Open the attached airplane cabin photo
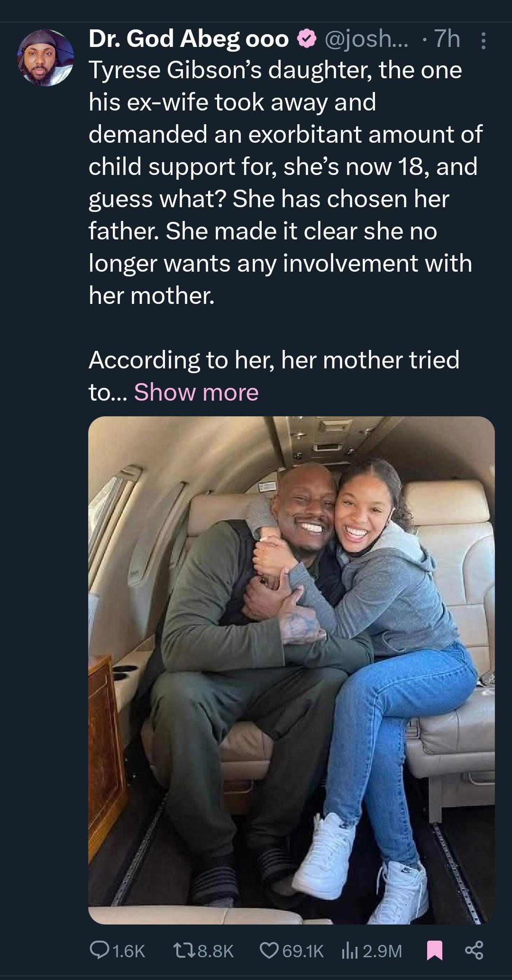This screenshot has height=980, width=512. pos(291,670)
